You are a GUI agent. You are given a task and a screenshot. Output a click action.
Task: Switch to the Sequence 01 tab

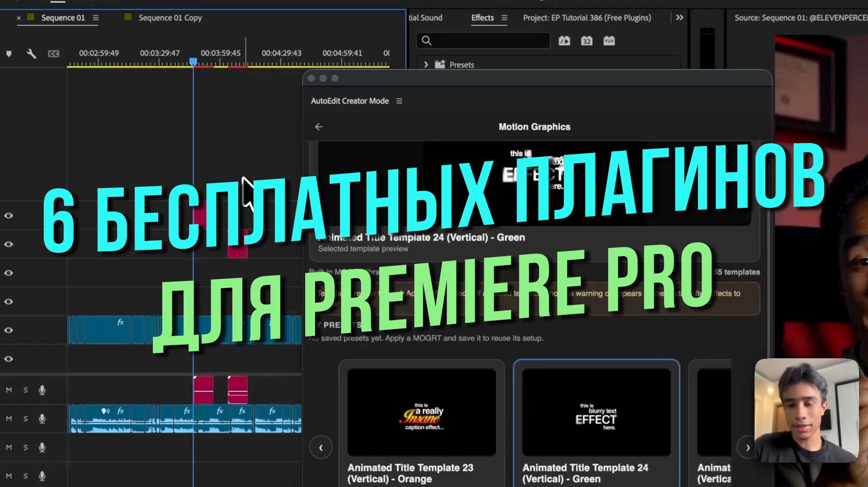pos(63,18)
